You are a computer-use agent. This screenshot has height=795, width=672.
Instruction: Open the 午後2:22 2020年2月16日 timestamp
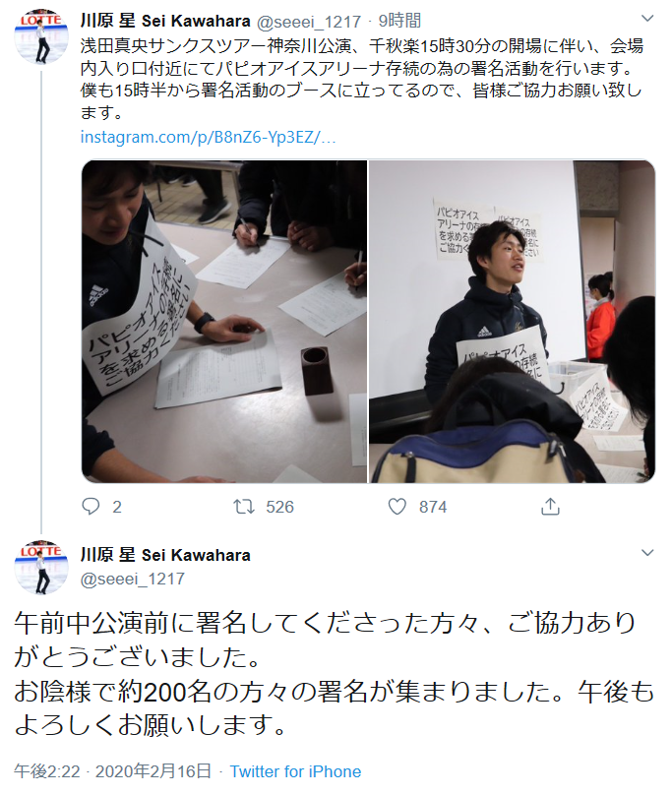pyautogui.click(x=112, y=771)
